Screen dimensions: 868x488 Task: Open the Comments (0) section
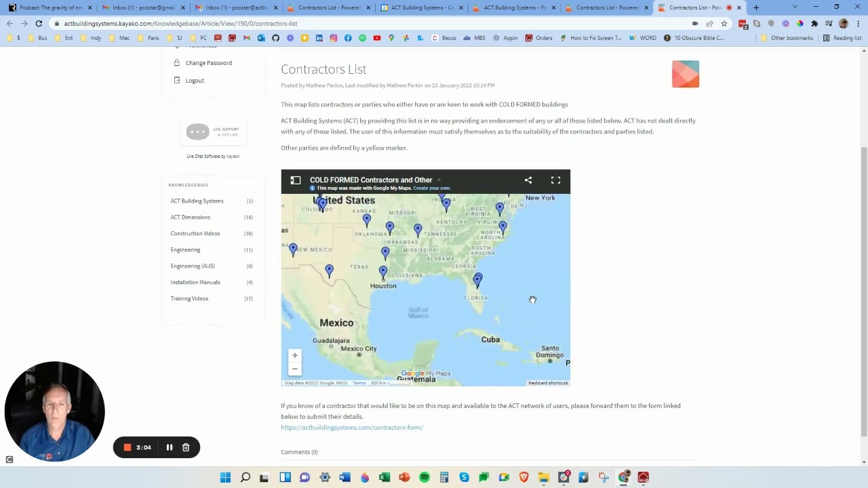(x=299, y=452)
